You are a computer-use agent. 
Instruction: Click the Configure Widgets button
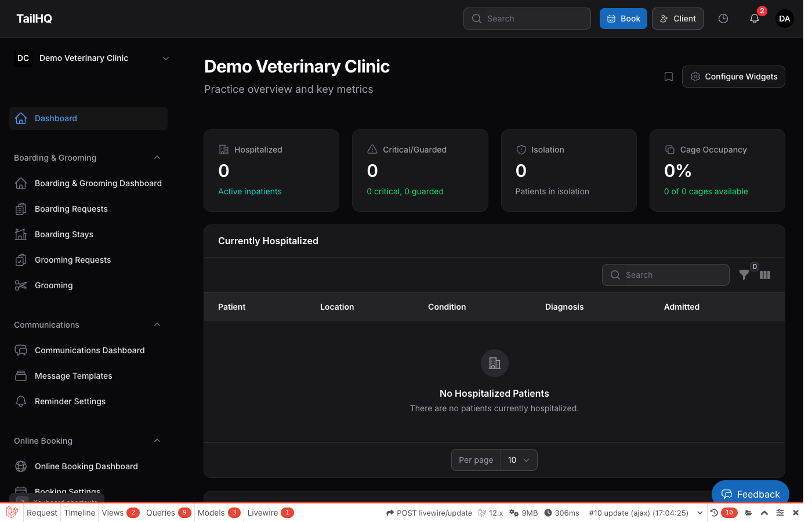tap(733, 76)
